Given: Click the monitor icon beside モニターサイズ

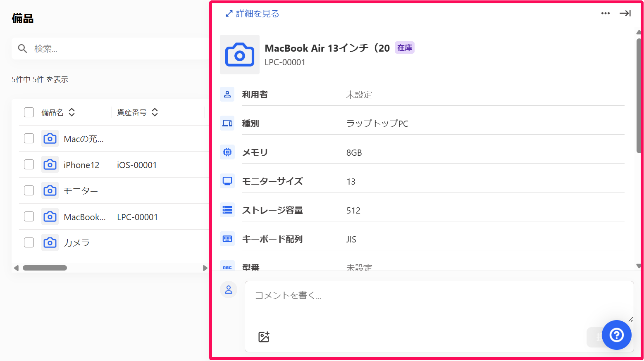Looking at the screenshot, I should click(227, 181).
